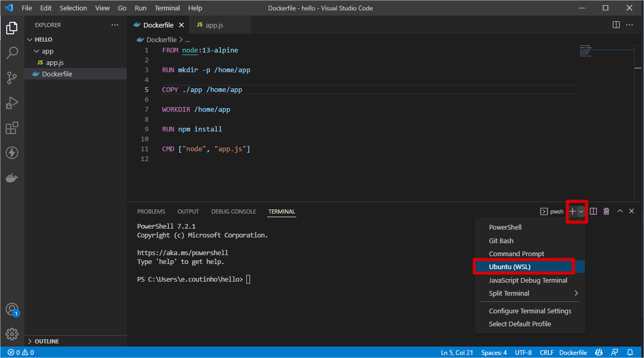Change file encoding via UTF-8
The image size is (644, 358).
click(x=523, y=353)
